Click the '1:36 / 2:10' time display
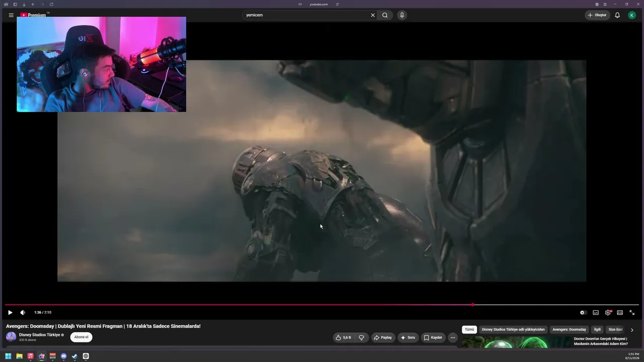 coord(43,312)
